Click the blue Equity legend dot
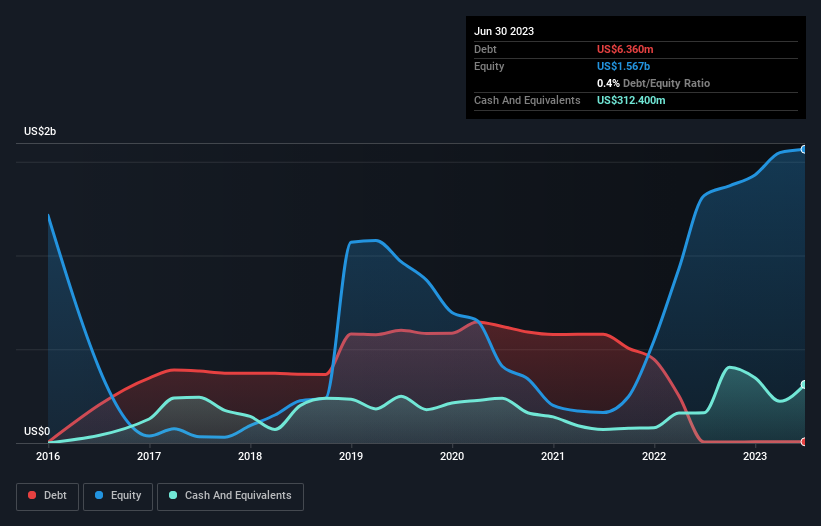 tap(99, 495)
